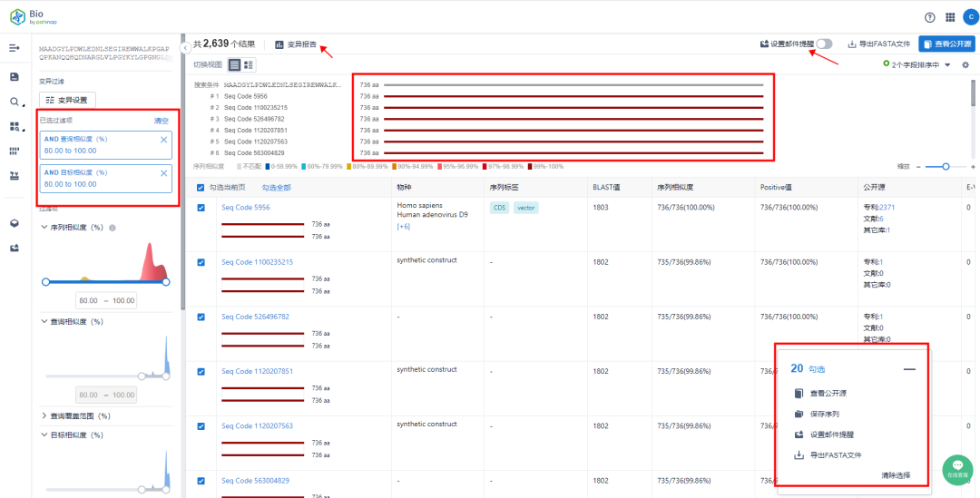Collapse the left filter panel arrow
Viewport: 980px width, 498px height.
coord(184,47)
